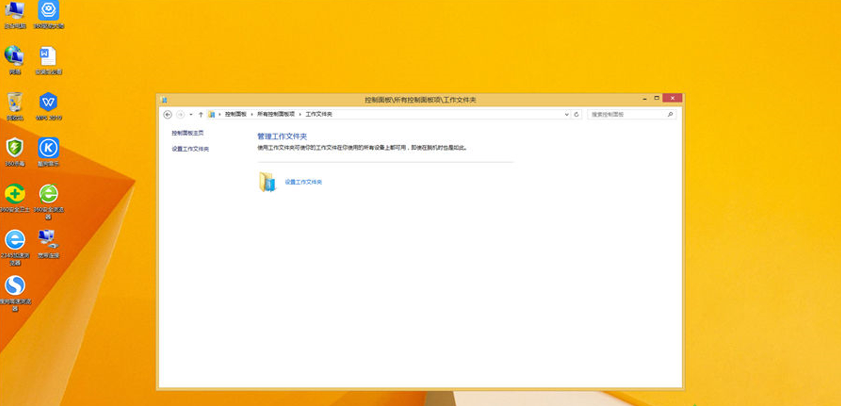Expand the address bar history dropdown
The image size is (841, 406).
tap(567, 115)
